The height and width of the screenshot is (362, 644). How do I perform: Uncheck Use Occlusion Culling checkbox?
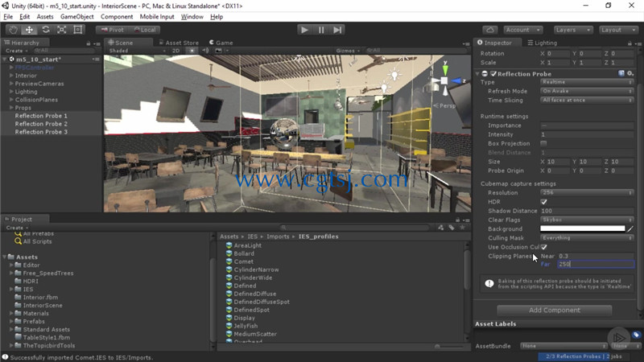point(544,247)
